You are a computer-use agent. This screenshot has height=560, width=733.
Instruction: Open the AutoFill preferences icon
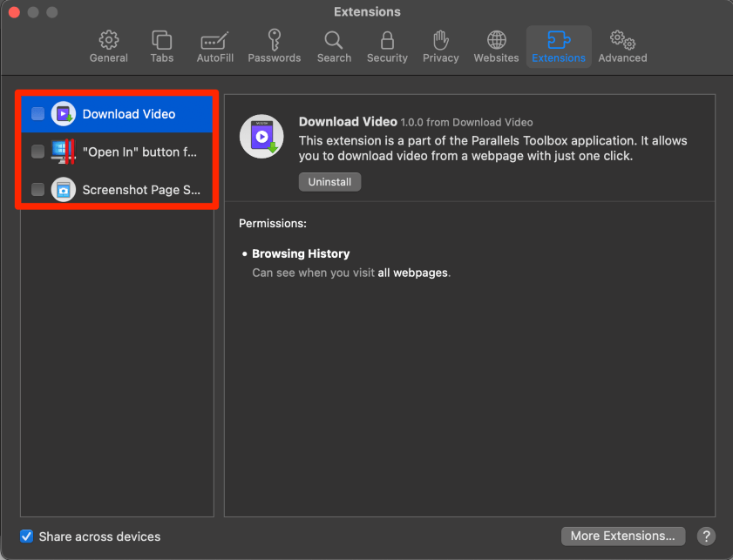(x=214, y=41)
